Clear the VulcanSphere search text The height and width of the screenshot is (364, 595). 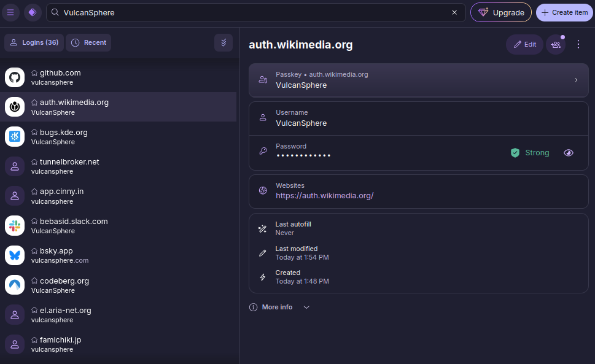454,12
